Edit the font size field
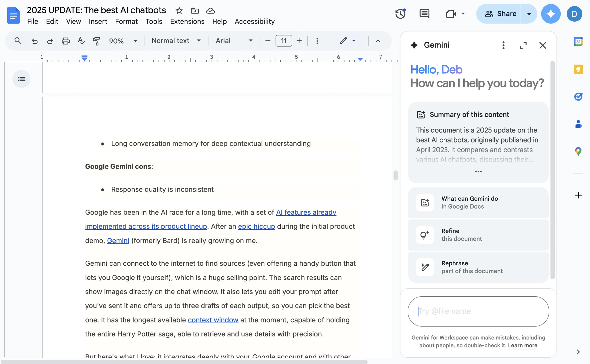 [x=284, y=41]
